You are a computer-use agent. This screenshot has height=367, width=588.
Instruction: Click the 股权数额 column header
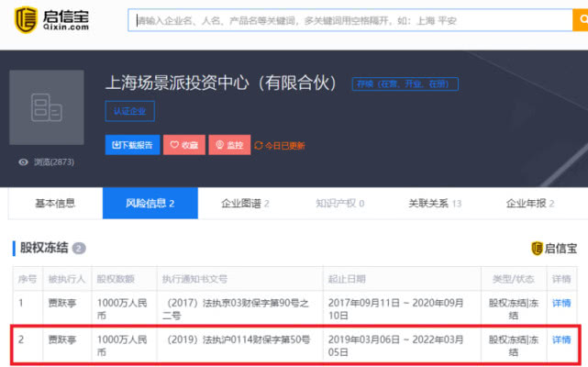point(116,279)
